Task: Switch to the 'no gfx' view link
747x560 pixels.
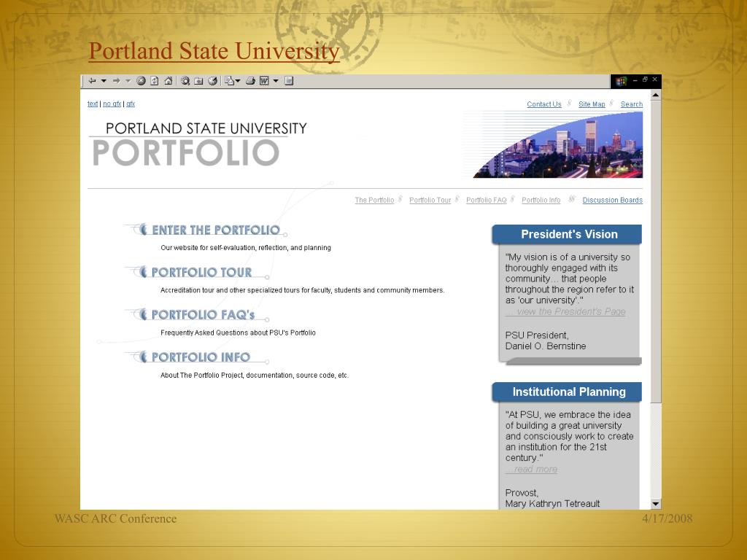Action: (112, 104)
